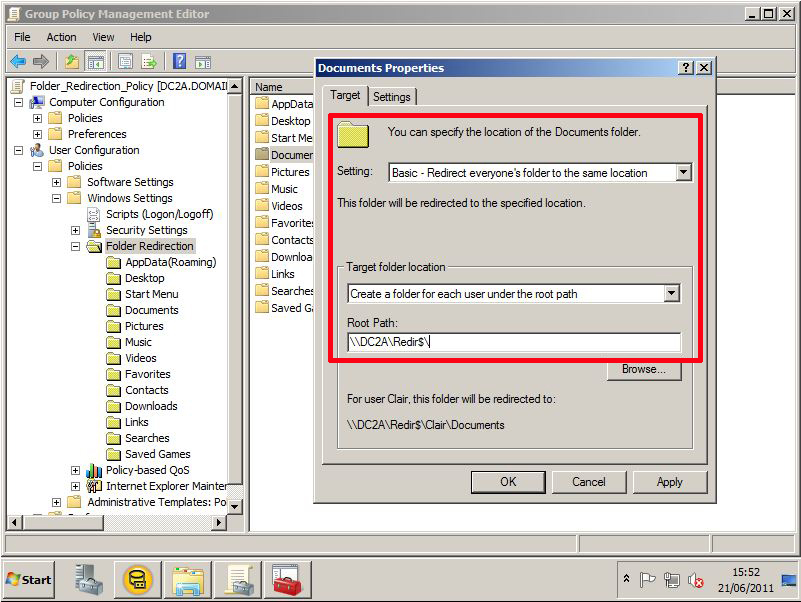Select Start Menu in the tree
The width and height of the screenshot is (801, 602).
pyautogui.click(x=152, y=294)
